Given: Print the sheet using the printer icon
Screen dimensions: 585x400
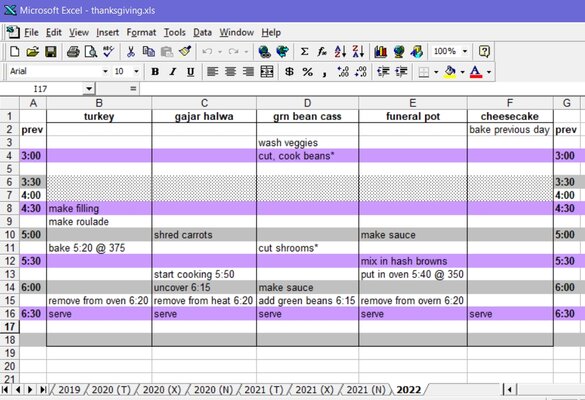Looking at the screenshot, I should point(73,51).
